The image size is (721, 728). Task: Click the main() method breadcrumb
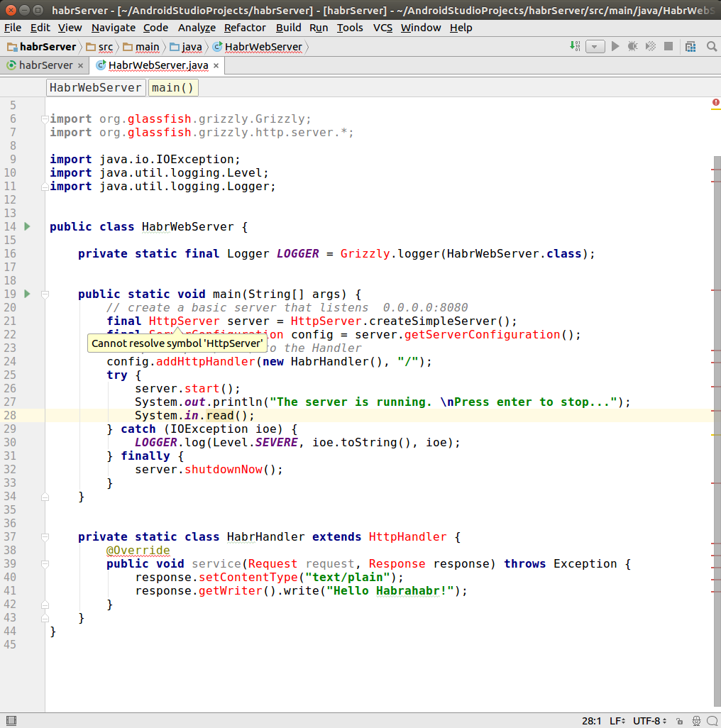click(x=173, y=88)
